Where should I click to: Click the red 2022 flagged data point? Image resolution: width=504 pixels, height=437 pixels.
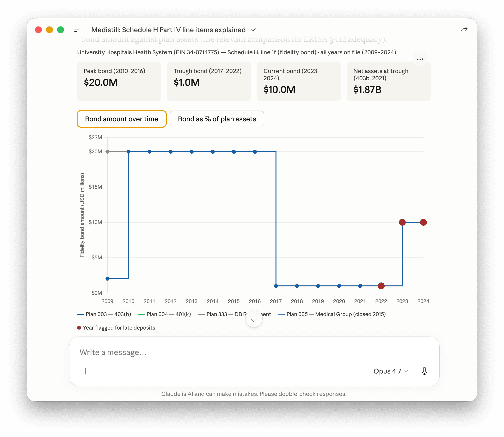tap(381, 286)
